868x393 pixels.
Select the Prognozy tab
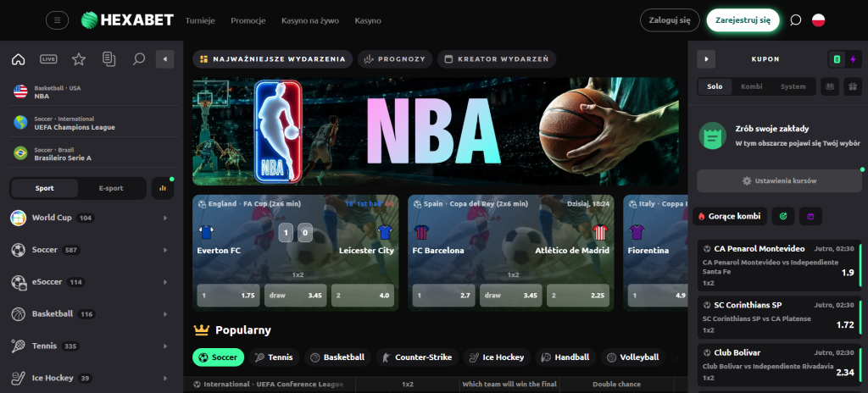tap(395, 59)
